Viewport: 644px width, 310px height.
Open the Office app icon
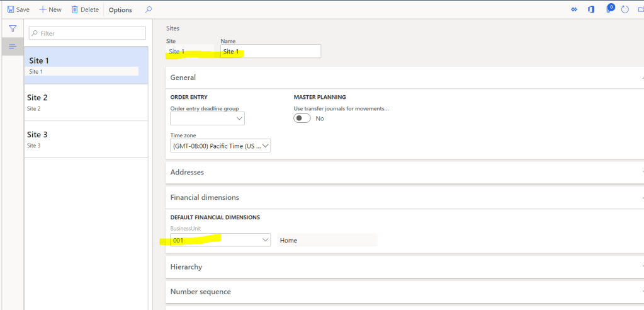[591, 9]
